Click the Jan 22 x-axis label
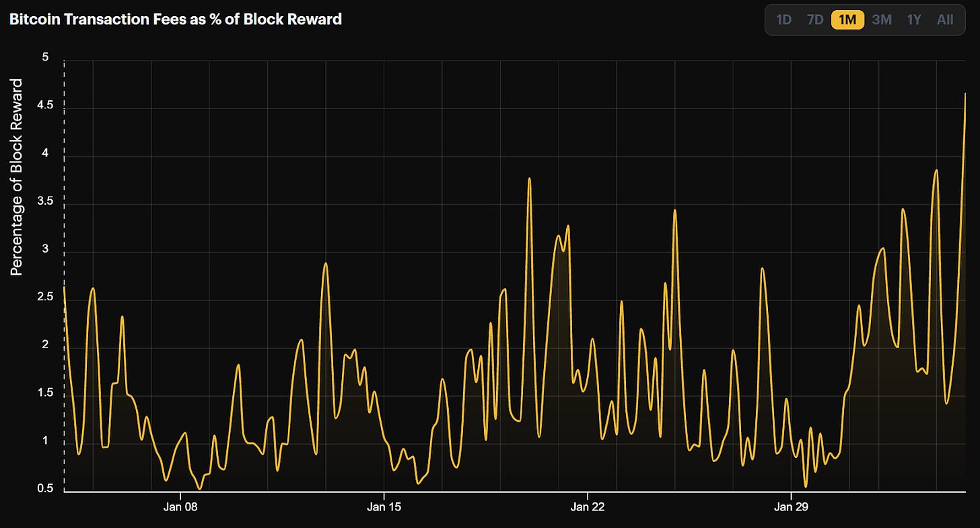This screenshot has width=980, height=528. (587, 506)
